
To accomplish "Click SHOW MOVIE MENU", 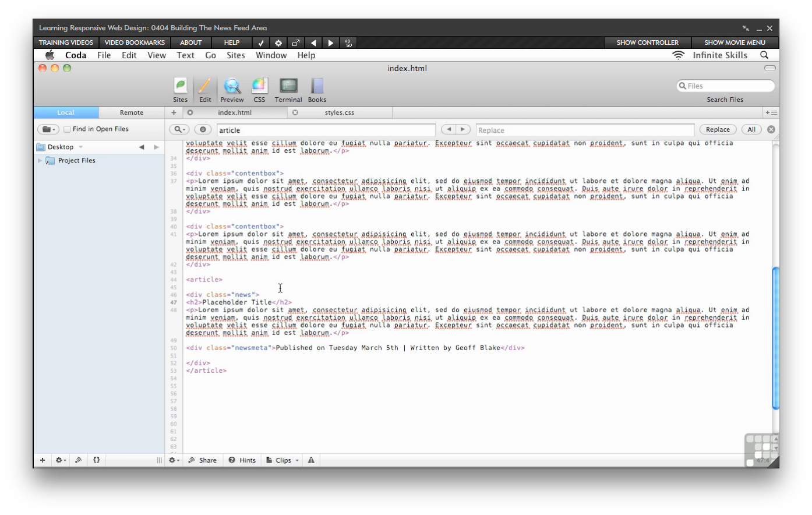I will point(735,43).
